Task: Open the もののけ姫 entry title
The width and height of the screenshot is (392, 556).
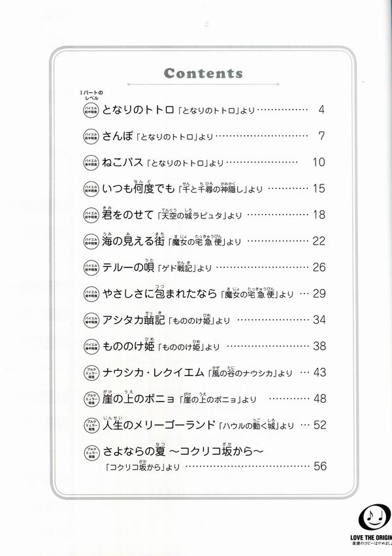Action: (128, 346)
